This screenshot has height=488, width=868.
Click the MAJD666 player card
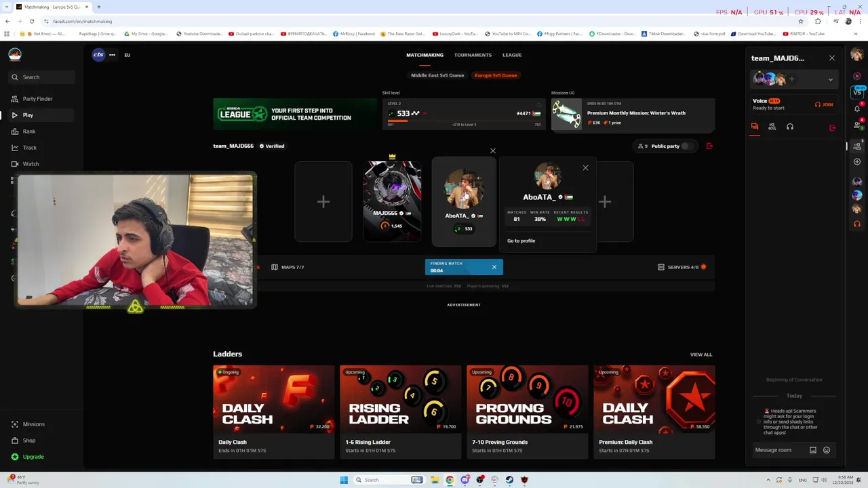pos(392,201)
